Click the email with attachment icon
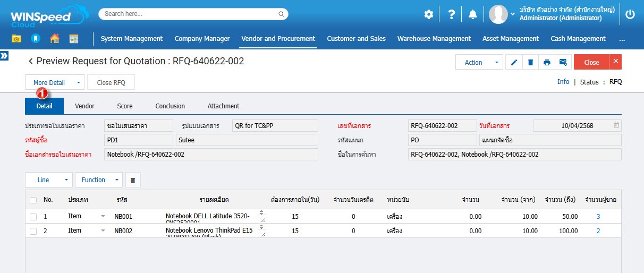Screen dimensions: 644x273 click(x=563, y=62)
